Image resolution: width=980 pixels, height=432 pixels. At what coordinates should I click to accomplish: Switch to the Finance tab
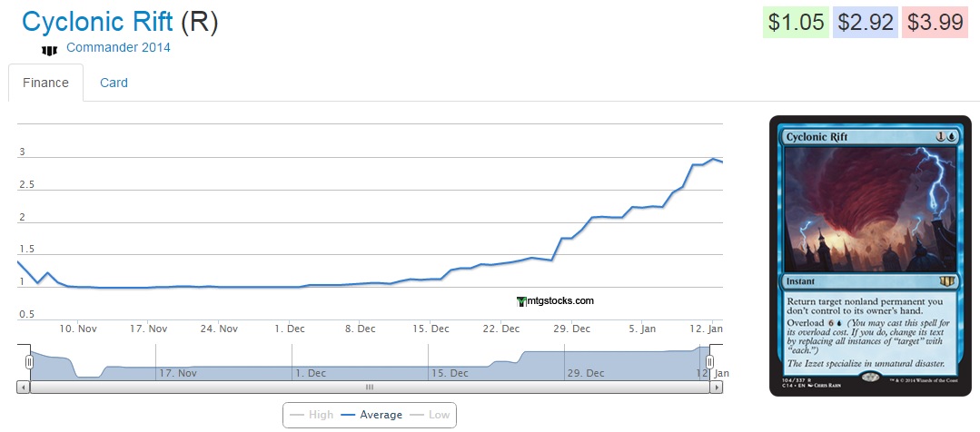click(x=45, y=83)
